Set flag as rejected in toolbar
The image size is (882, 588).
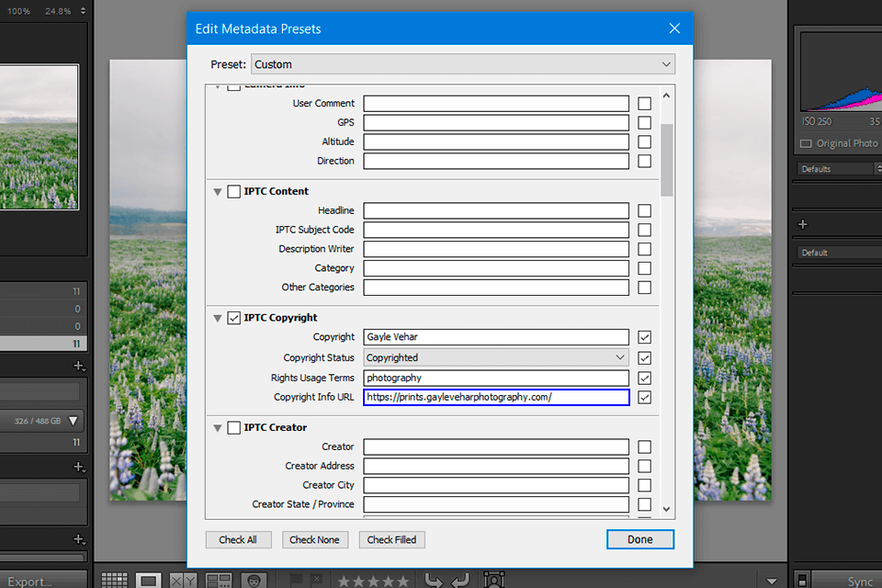[x=317, y=579]
